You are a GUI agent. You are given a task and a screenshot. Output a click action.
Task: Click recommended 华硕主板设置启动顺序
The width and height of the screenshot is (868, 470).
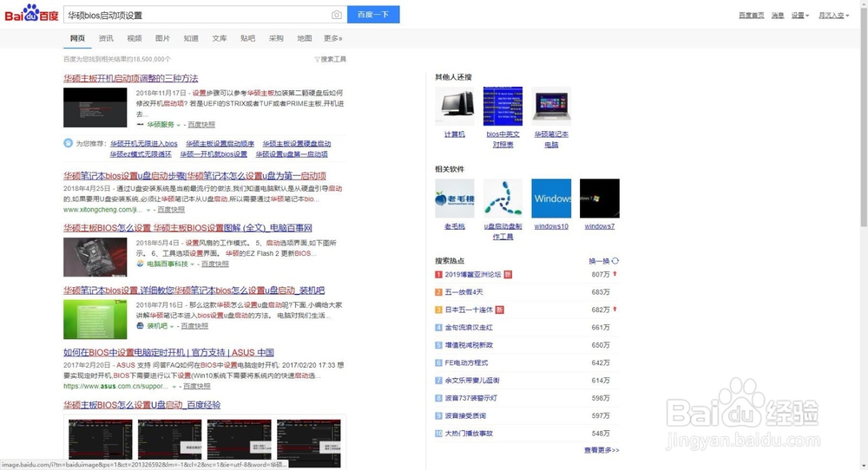point(220,144)
